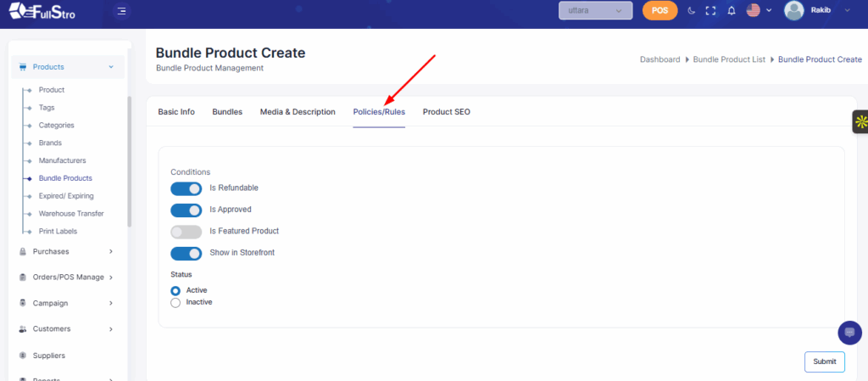This screenshot has height=381, width=868.
Task: Click the yellow asterisk side widget
Action: 860,121
